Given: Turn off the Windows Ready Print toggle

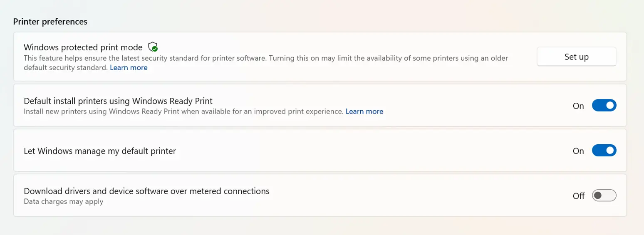Looking at the screenshot, I should coord(604,106).
